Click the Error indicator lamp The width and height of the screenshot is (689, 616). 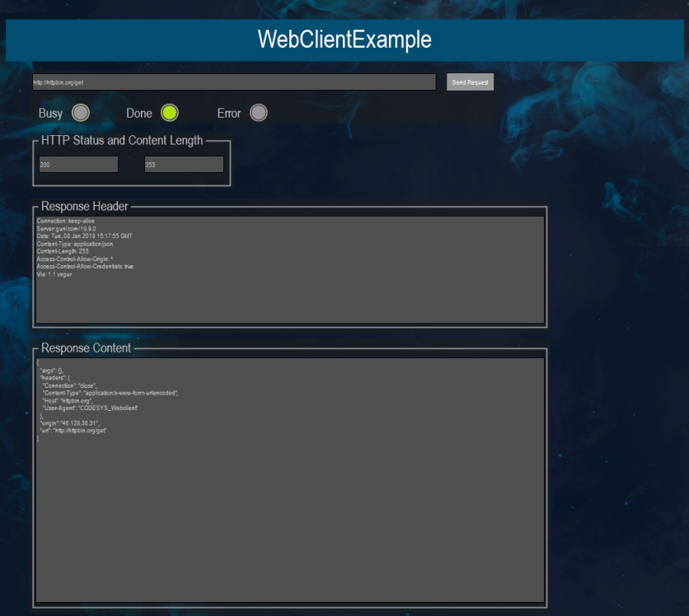(x=258, y=112)
